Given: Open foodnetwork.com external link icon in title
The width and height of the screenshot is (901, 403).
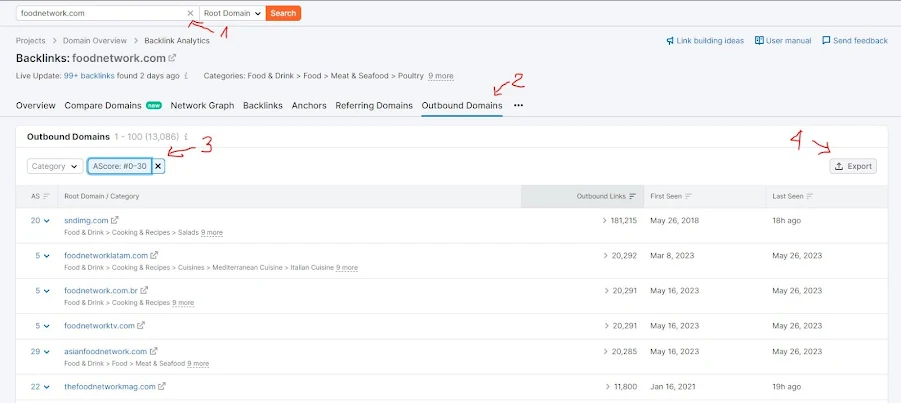Looking at the screenshot, I should pyautogui.click(x=172, y=58).
